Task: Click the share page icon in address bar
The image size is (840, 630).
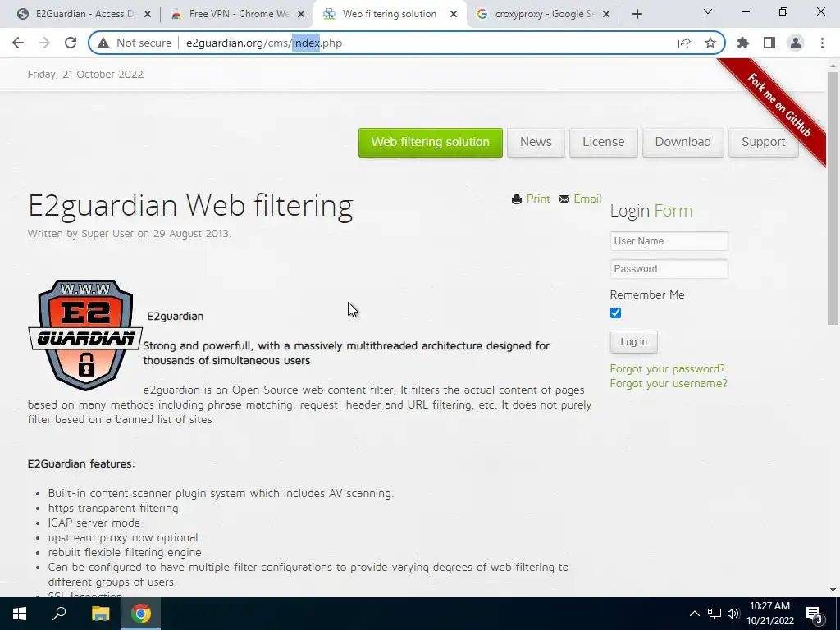Action: click(684, 43)
